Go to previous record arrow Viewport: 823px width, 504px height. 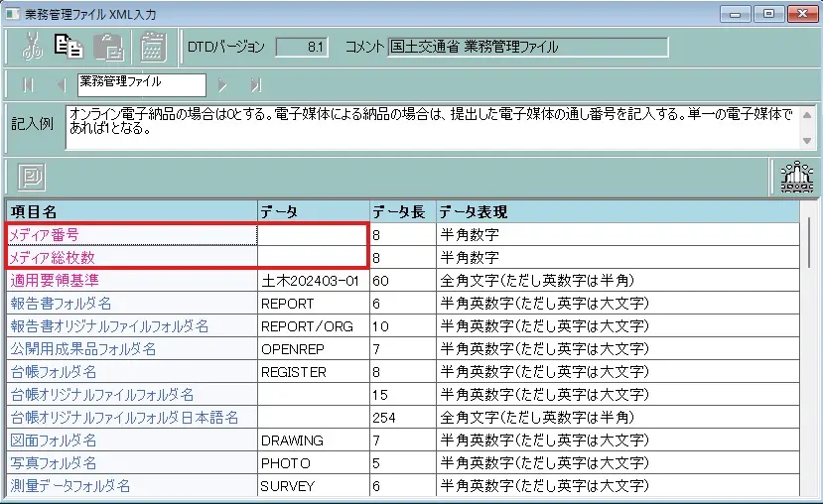[60, 84]
